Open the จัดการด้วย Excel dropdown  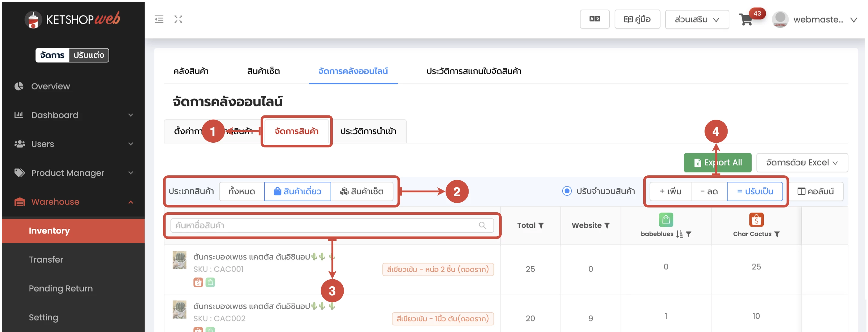(802, 163)
